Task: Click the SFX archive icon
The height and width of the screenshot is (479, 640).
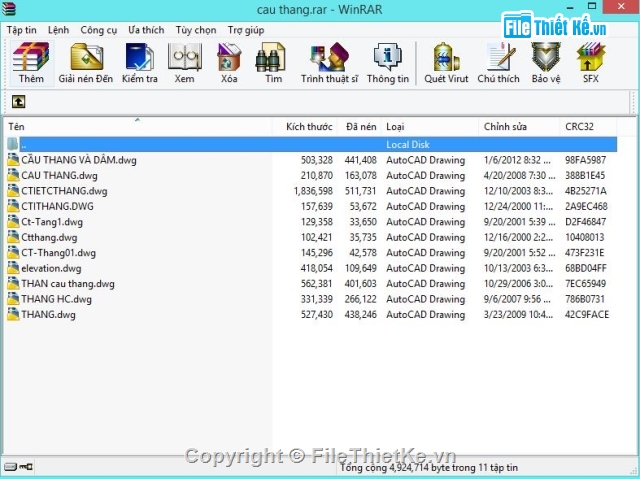Action: (x=591, y=57)
